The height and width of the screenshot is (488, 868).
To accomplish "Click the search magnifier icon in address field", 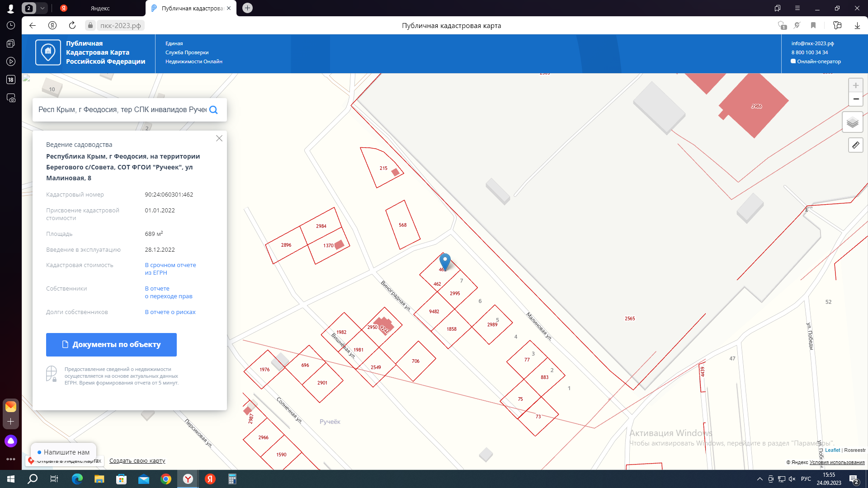I will (214, 110).
